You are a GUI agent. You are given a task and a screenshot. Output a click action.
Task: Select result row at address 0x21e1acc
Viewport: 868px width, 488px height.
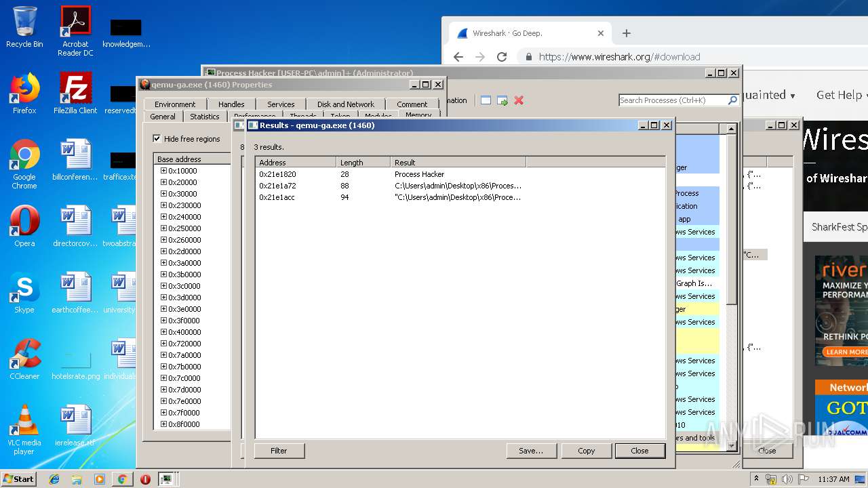[460, 197]
